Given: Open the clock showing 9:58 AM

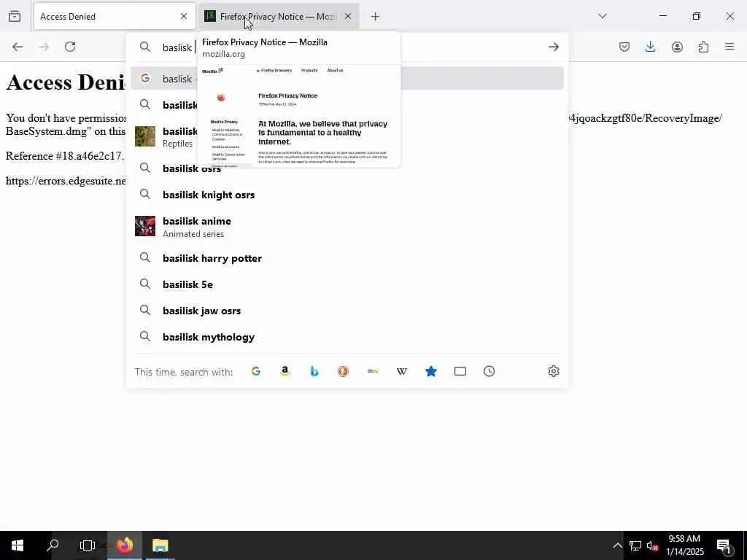Looking at the screenshot, I should point(684,545).
